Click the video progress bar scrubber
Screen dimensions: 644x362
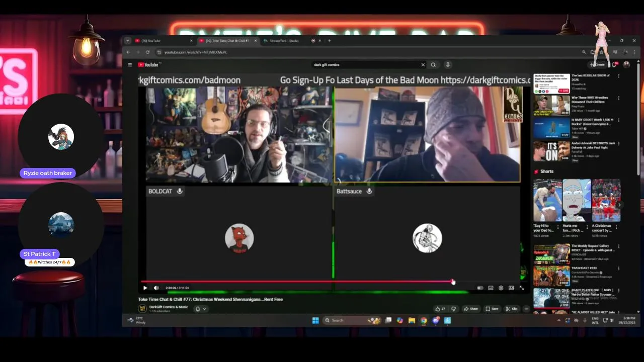(453, 282)
